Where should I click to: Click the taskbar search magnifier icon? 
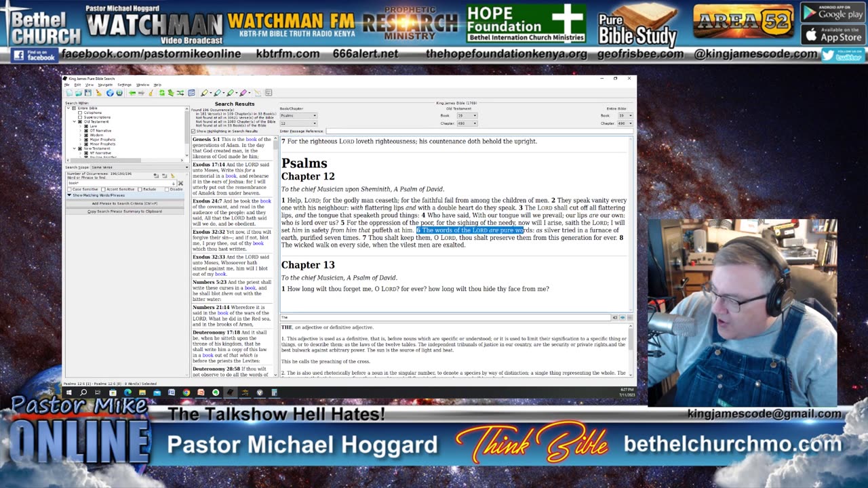point(83,392)
